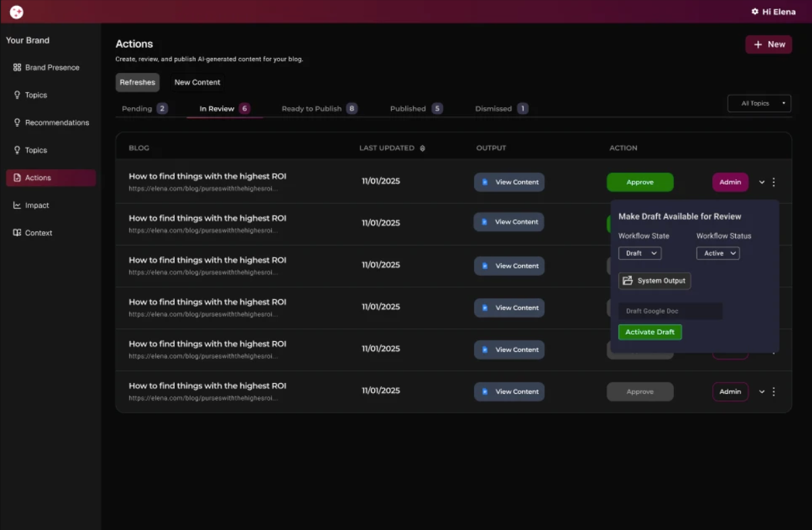Switch to the New Content toggle
This screenshot has height=530, width=812.
197,82
